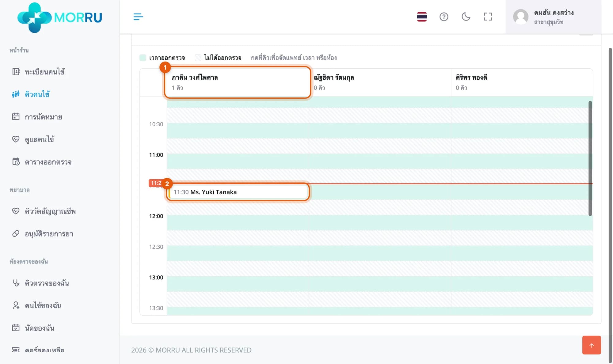Image resolution: width=613 pixels, height=364 pixels.
Task: Click ดูแลคนไข้ heart icon
Action: click(16, 139)
